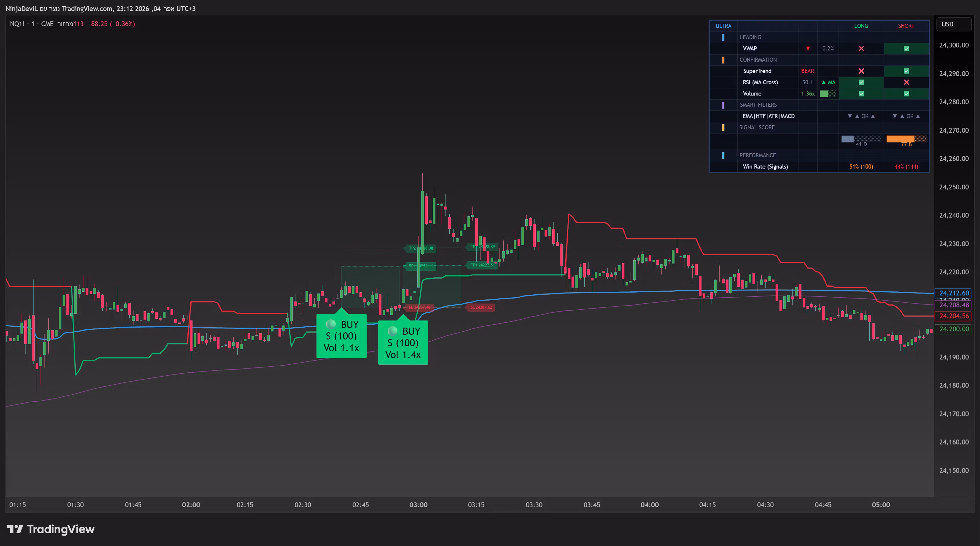Click the 24,150.00 price axis tick
This screenshot has width=980, height=546.
click(x=954, y=471)
